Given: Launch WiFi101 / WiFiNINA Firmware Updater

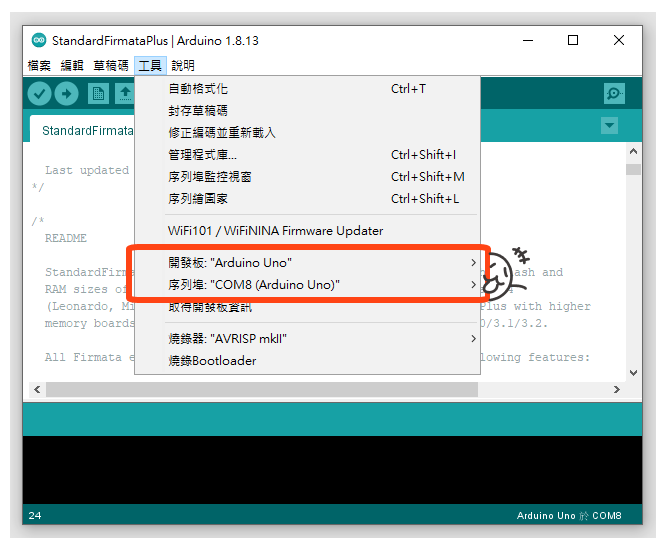Looking at the screenshot, I should click(x=308, y=231).
